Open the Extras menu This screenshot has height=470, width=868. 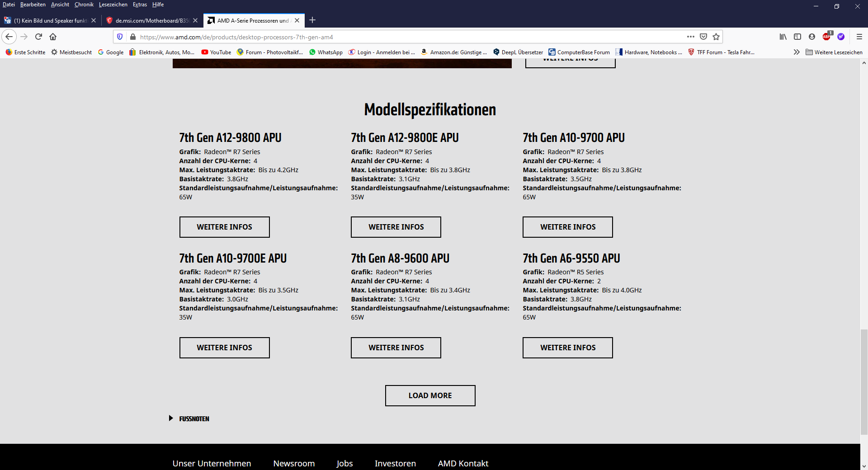[140, 5]
